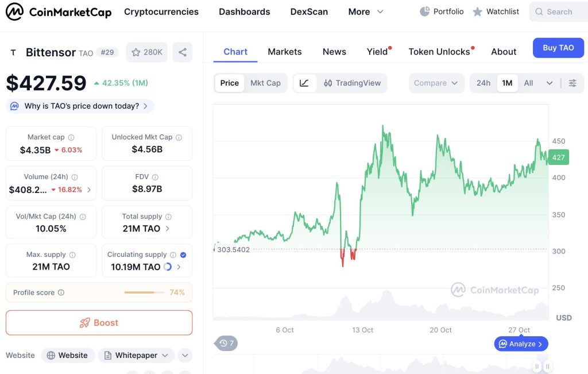Open the Portfolio pie chart icon

click(425, 11)
